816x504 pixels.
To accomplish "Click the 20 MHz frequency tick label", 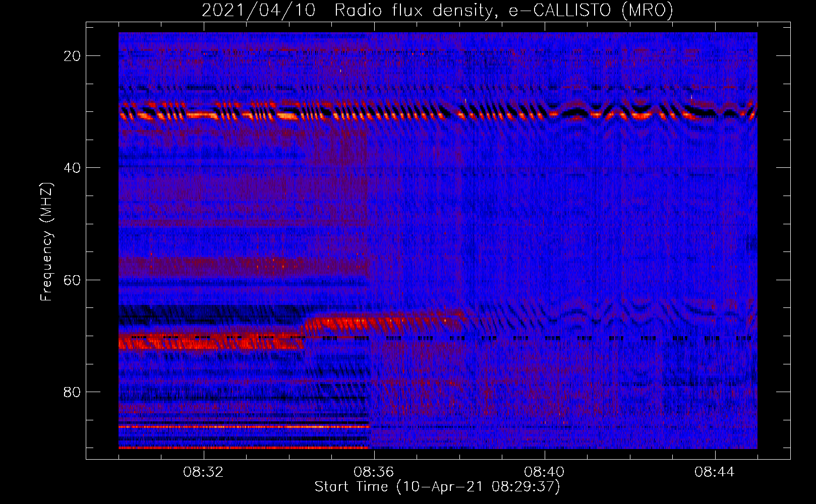I will 73,56.
